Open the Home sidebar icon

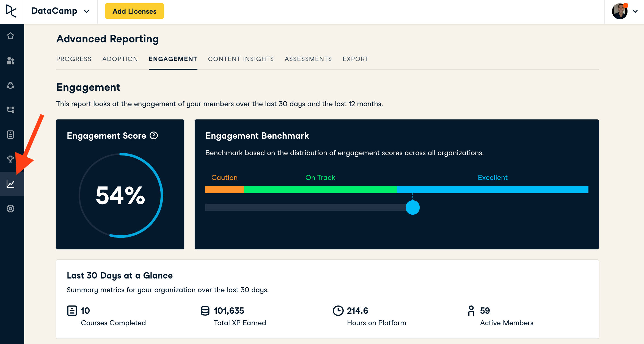[10, 36]
